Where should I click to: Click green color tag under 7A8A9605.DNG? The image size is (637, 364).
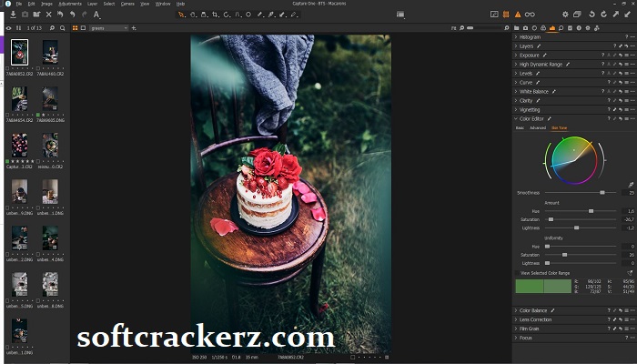click(38, 115)
